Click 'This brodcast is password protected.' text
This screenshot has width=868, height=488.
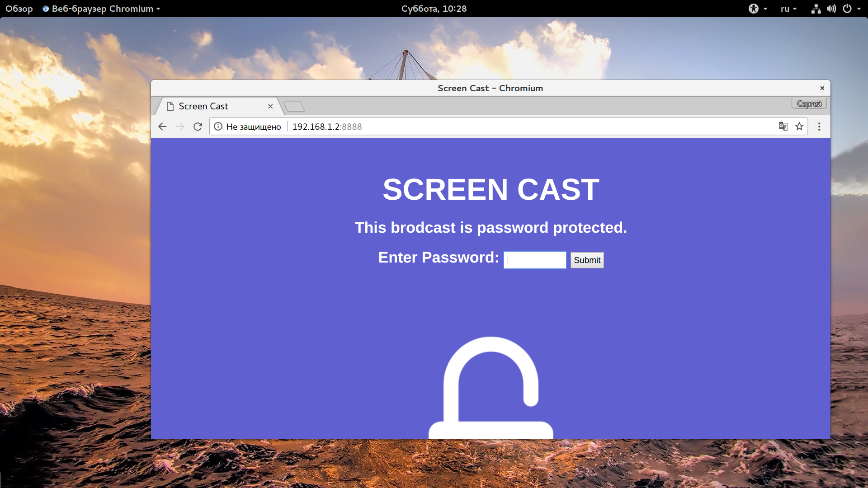[491, 227]
